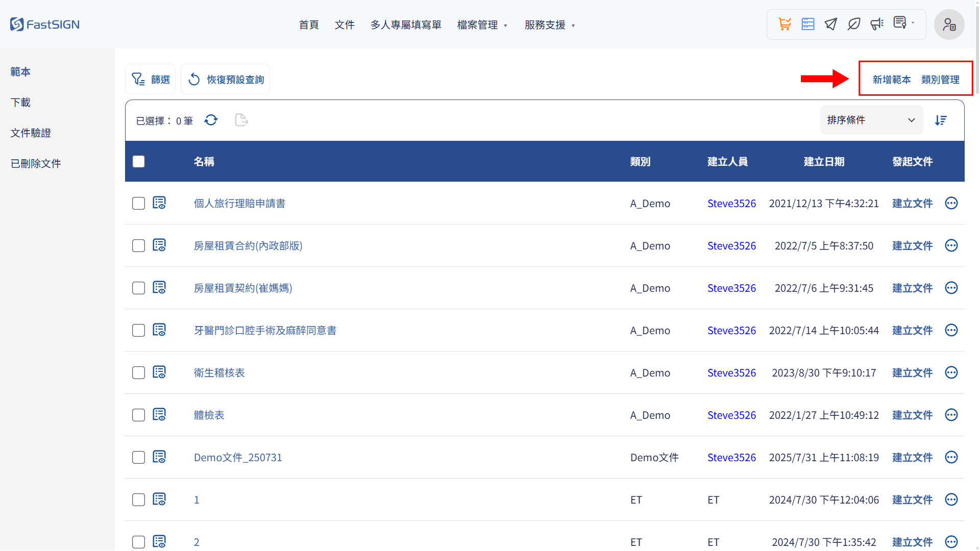
Task: Open the 排序條件 sort dropdown
Action: click(871, 120)
